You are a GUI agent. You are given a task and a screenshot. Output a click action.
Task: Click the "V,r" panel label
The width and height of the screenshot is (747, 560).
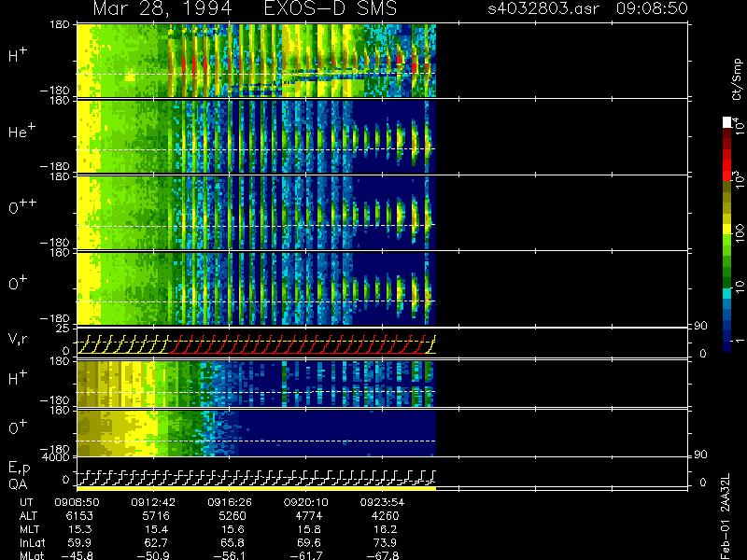[x=18, y=339]
